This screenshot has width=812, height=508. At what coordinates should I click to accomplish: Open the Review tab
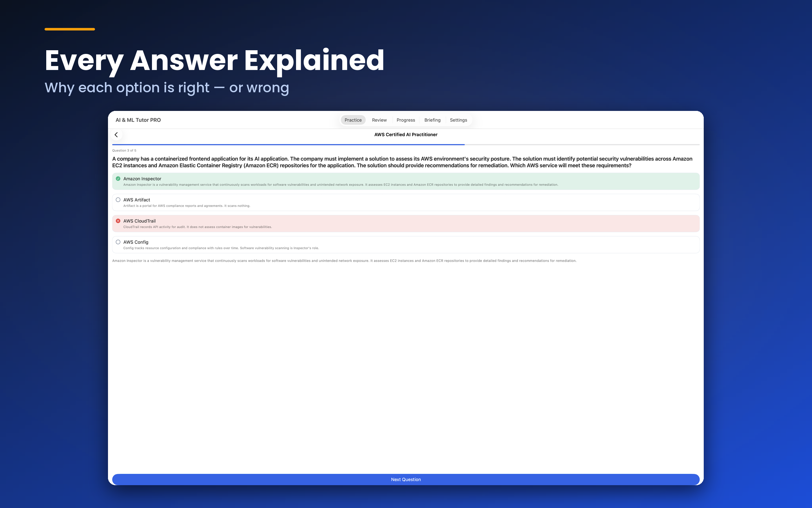click(x=379, y=120)
